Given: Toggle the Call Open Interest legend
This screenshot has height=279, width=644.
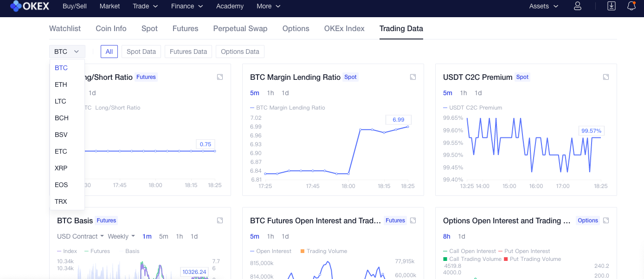Looking at the screenshot, I should point(470,251).
